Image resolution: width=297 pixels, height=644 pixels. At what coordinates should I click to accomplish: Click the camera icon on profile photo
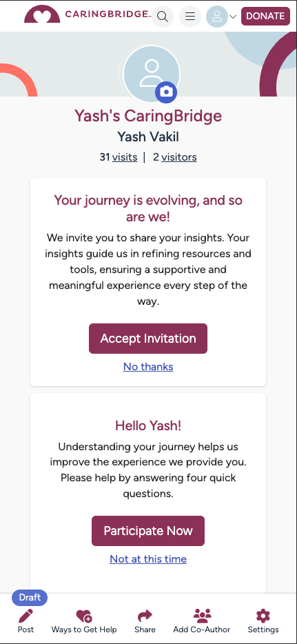click(166, 92)
